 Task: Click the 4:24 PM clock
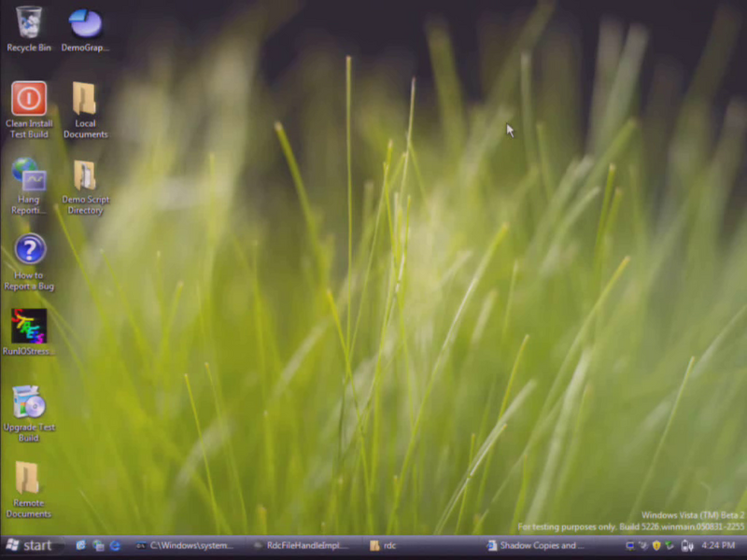(718, 546)
